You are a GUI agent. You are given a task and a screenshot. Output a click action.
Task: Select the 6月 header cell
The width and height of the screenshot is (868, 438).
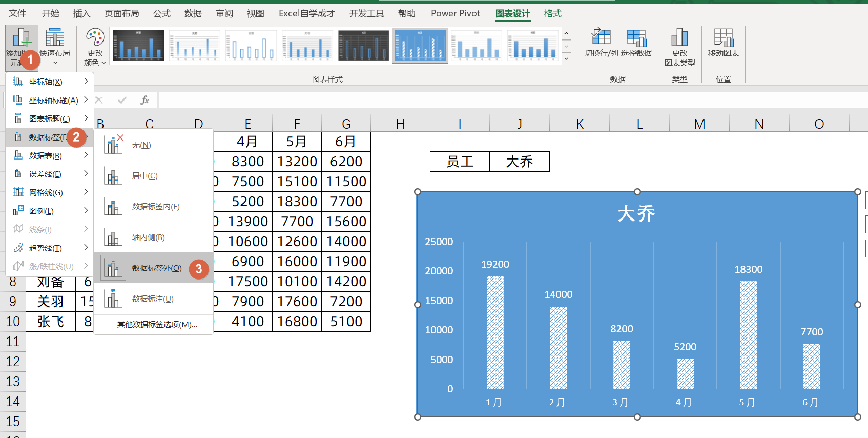346,142
